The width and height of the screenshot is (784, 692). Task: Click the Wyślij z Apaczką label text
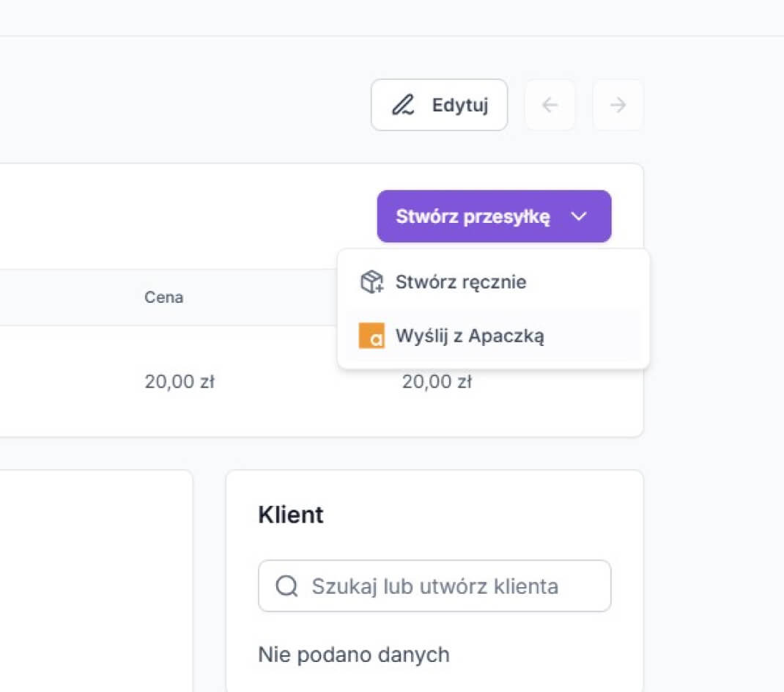pos(470,336)
